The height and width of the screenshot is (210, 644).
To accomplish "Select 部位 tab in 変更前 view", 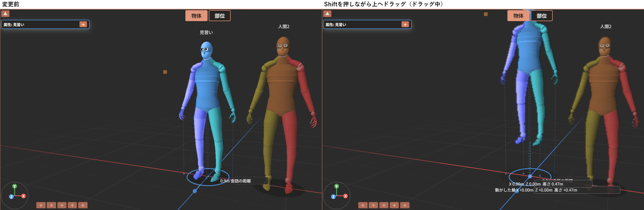I will 220,16.
